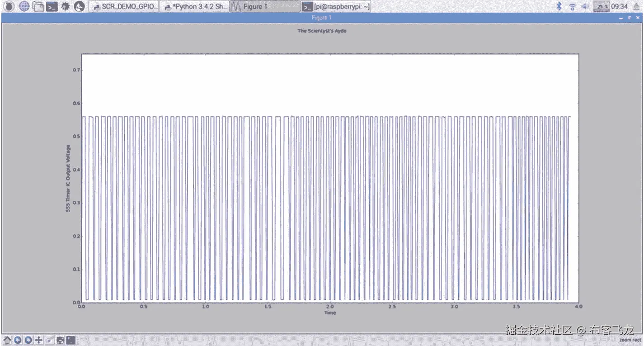The width and height of the screenshot is (644, 346).
Task: Open the file manager launcher
Action: coord(38,6)
